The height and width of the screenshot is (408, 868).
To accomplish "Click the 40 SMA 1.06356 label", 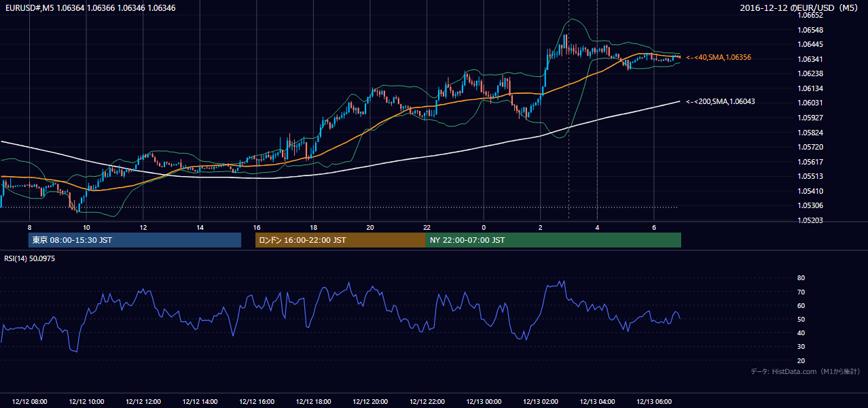I will coord(719,58).
